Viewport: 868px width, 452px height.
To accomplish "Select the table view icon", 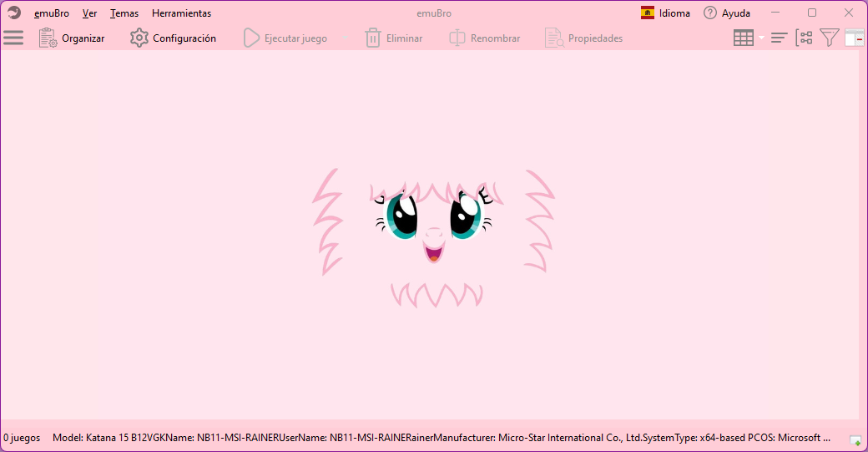I will [744, 38].
